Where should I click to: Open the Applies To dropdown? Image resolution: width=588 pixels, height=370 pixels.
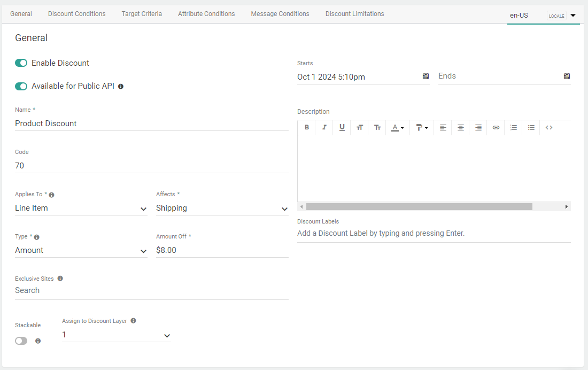pyautogui.click(x=143, y=209)
